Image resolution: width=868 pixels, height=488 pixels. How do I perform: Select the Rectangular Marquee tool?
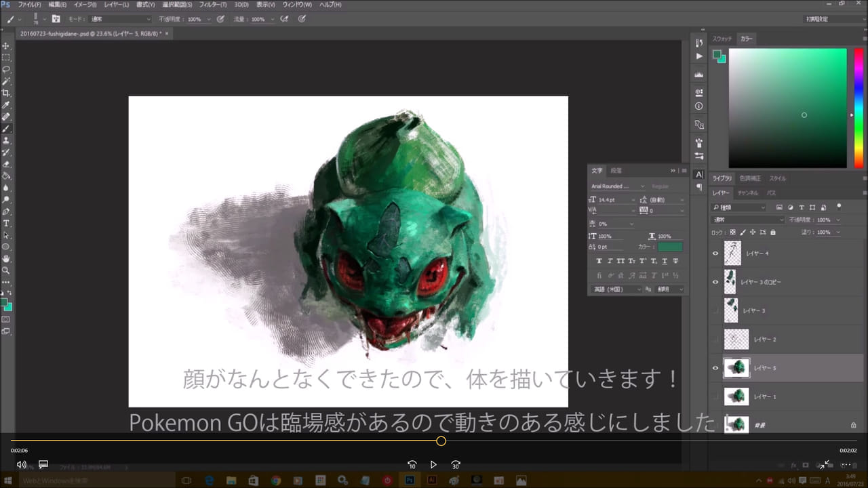[6, 58]
